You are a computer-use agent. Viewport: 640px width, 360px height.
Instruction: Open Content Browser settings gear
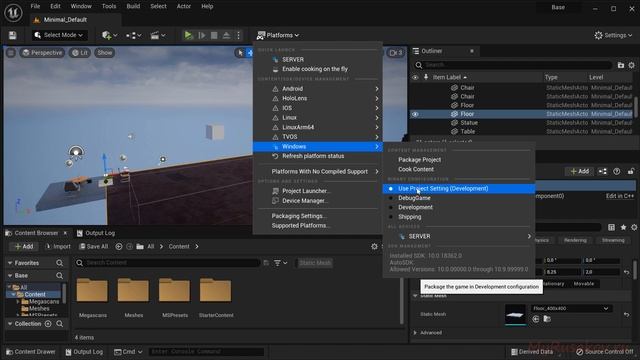point(374,246)
